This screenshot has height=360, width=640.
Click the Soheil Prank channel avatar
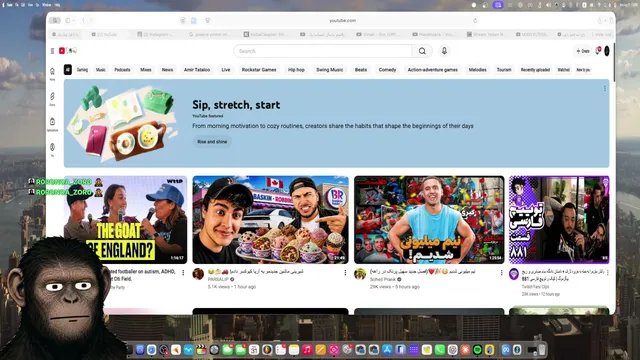pos(360,274)
